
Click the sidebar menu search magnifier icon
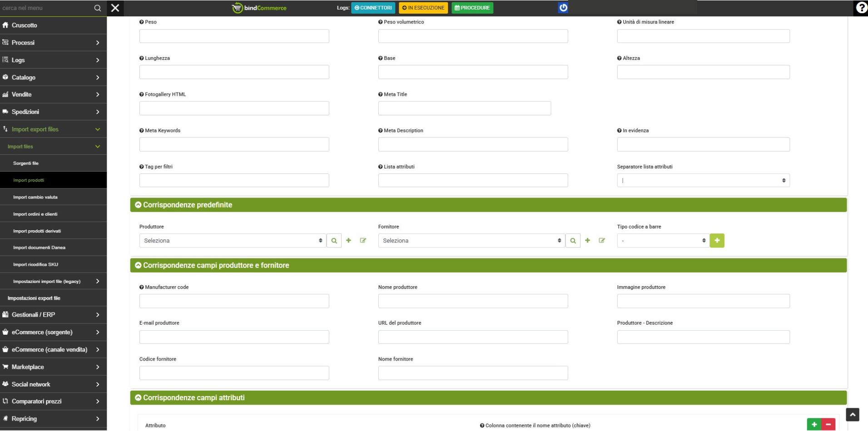tap(97, 8)
